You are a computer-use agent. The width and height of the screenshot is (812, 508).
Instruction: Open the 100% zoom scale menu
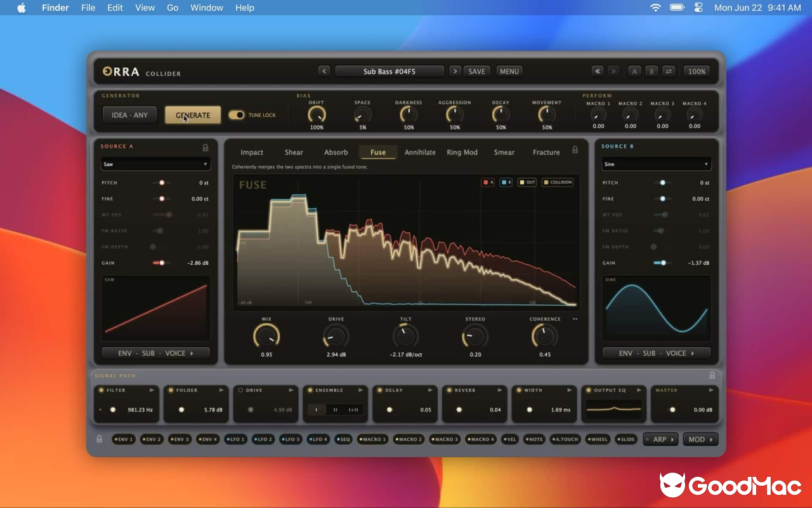pos(697,71)
